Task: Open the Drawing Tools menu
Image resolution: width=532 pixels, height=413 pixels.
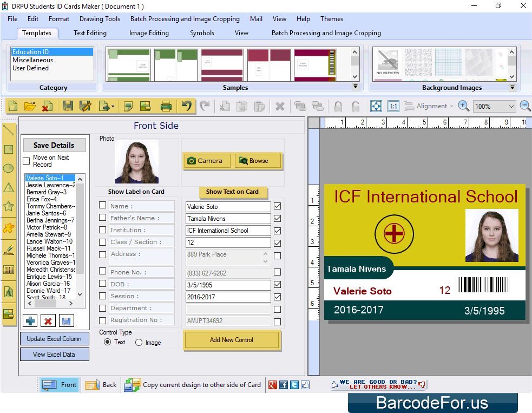Action: [x=100, y=18]
